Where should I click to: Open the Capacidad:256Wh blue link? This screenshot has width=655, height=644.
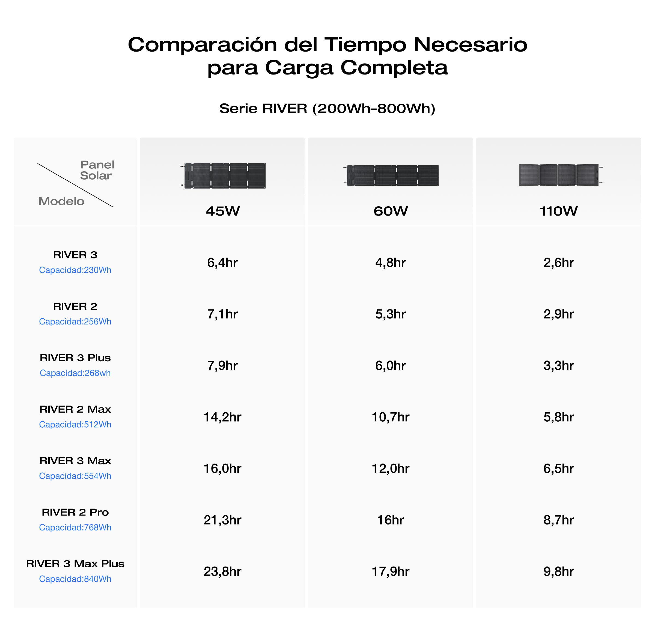(x=75, y=321)
